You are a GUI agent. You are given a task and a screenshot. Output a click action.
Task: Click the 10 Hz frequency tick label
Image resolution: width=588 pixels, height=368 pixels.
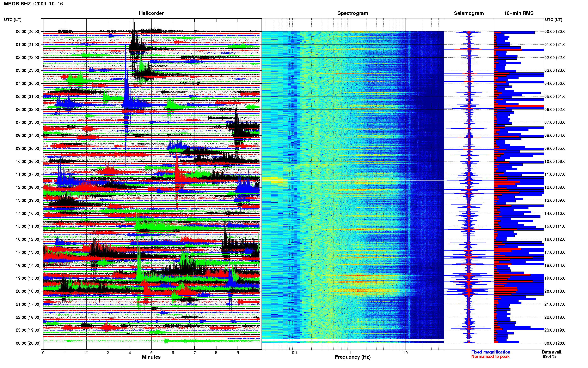coord(405,353)
